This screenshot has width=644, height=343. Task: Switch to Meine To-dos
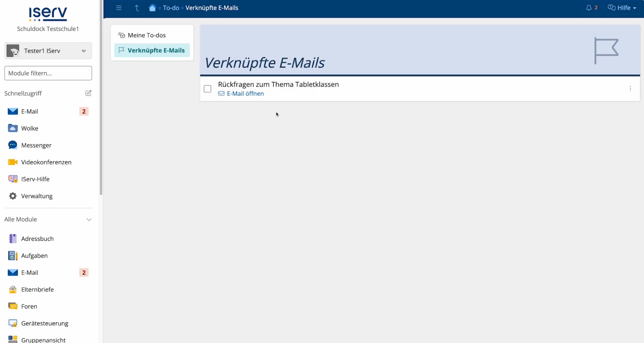pos(147,35)
